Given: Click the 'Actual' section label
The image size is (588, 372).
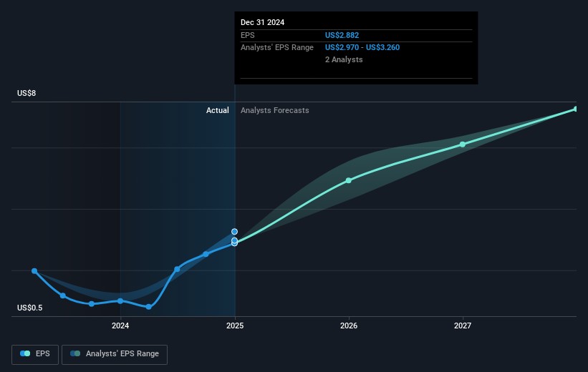Looking at the screenshot, I should point(217,110).
